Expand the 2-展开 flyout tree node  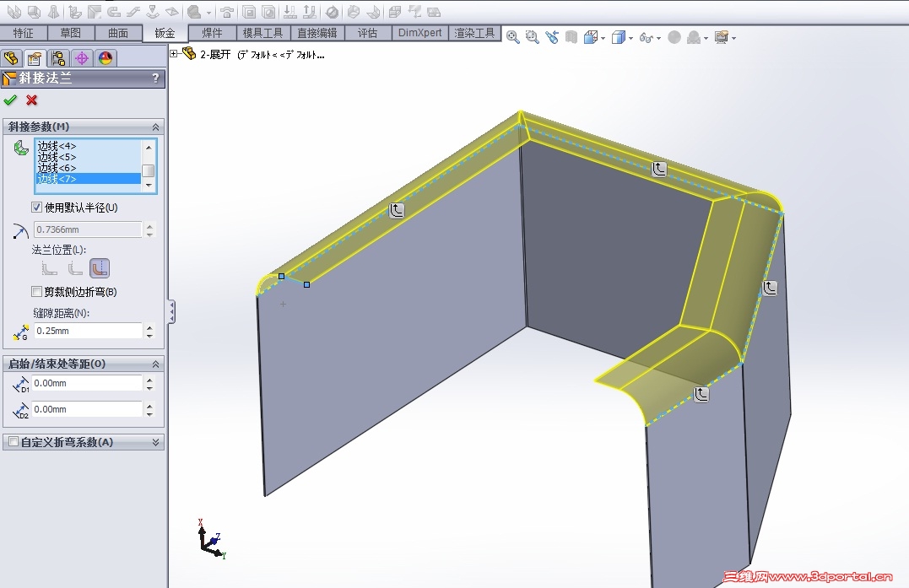click(x=173, y=54)
